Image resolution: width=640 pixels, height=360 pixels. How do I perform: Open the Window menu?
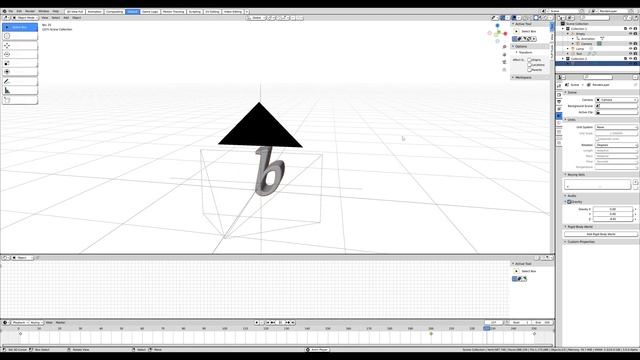(x=44, y=11)
